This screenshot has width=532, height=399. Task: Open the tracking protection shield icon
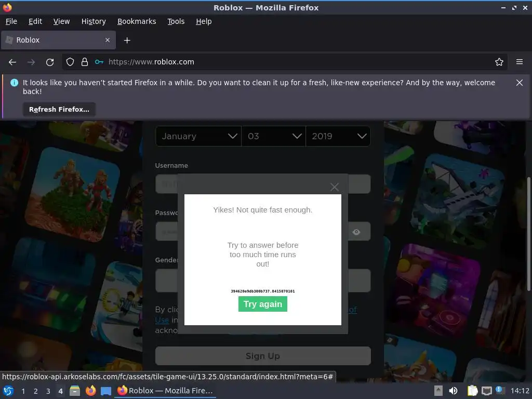[70, 62]
